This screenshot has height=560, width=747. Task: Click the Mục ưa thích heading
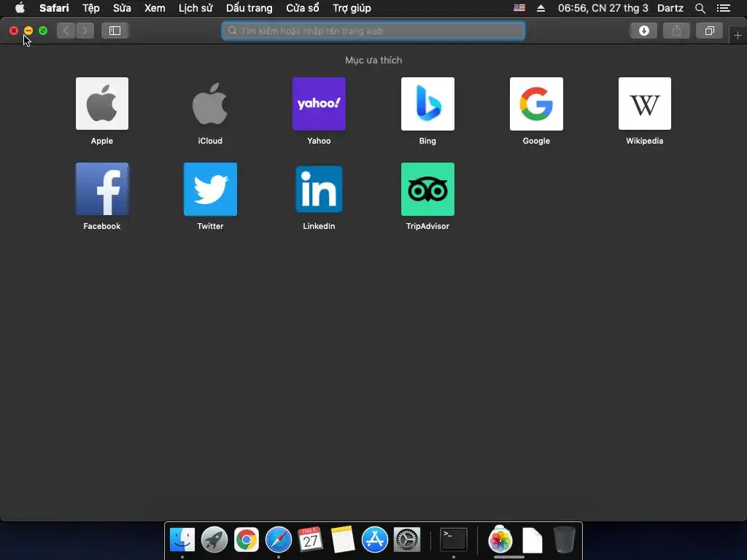[373, 60]
